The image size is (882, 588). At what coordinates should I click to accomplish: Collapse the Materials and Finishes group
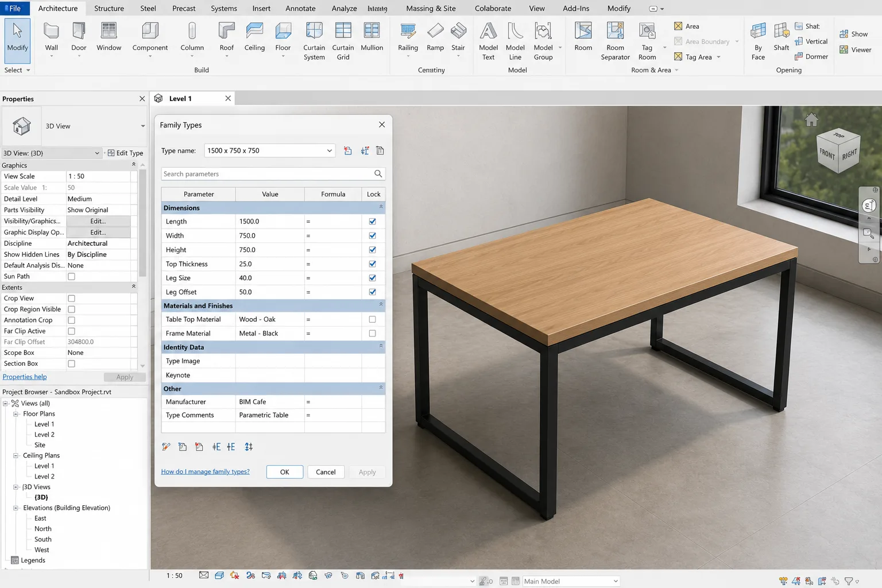381,304
